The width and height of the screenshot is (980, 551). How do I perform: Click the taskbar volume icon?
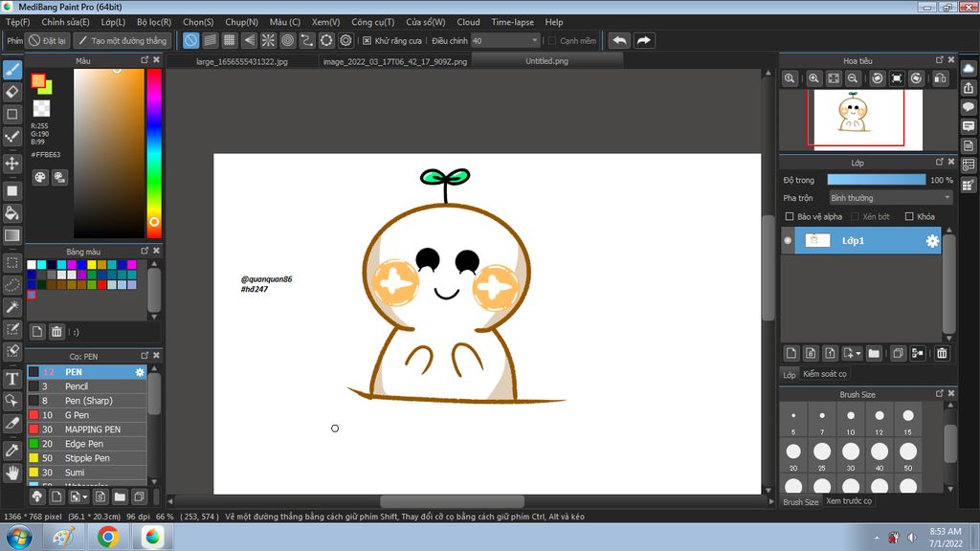tap(912, 538)
